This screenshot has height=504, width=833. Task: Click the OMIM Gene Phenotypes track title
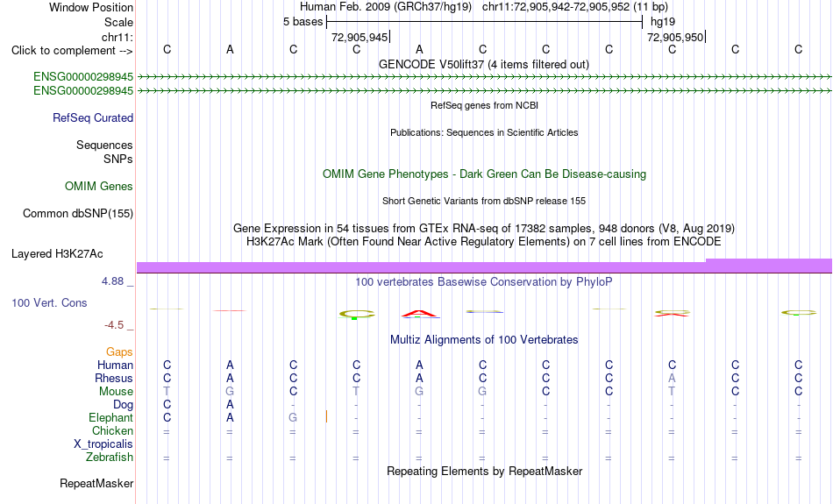[x=484, y=174]
